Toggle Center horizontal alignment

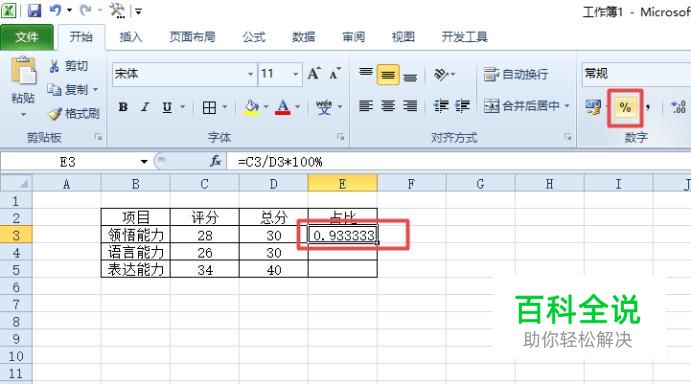(388, 106)
